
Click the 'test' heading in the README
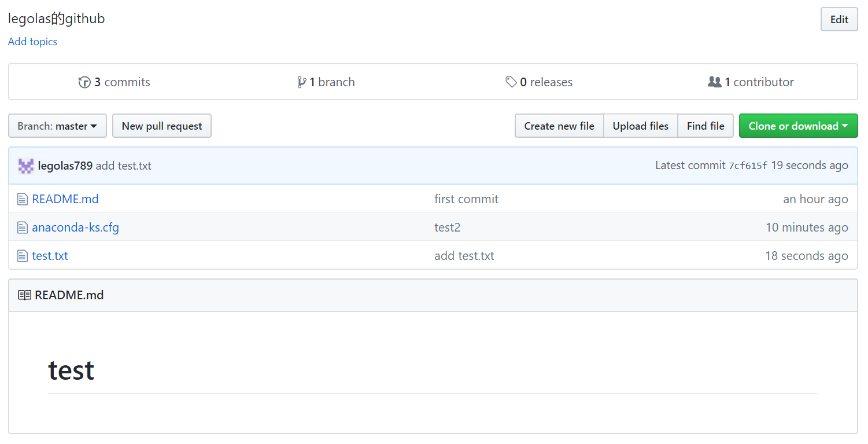[x=71, y=370]
